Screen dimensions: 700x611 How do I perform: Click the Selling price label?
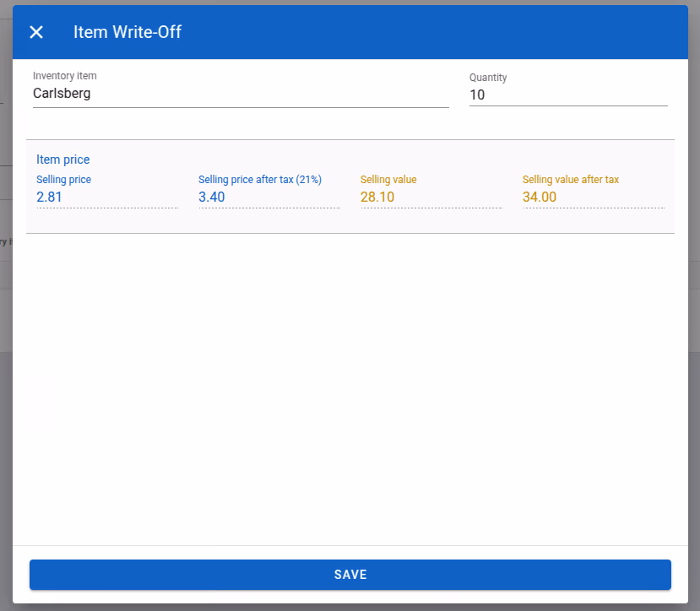click(64, 180)
